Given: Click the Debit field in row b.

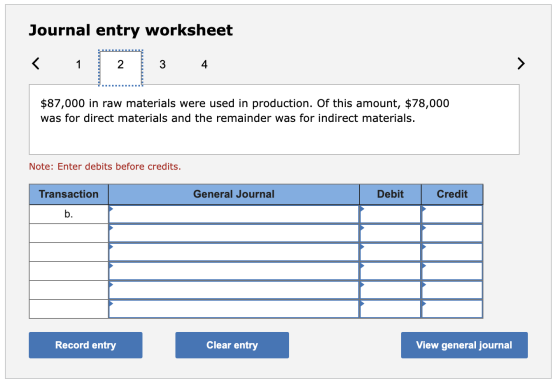Looking at the screenshot, I should coord(390,214).
